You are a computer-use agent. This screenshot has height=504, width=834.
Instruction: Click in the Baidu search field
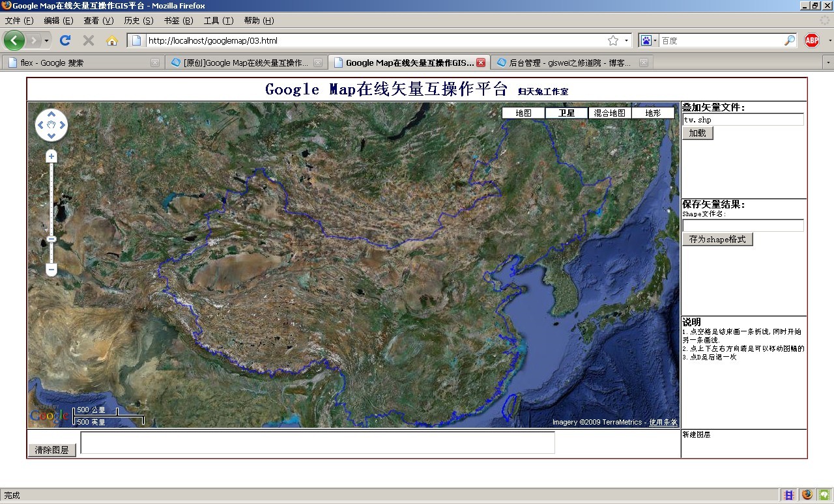pos(721,40)
